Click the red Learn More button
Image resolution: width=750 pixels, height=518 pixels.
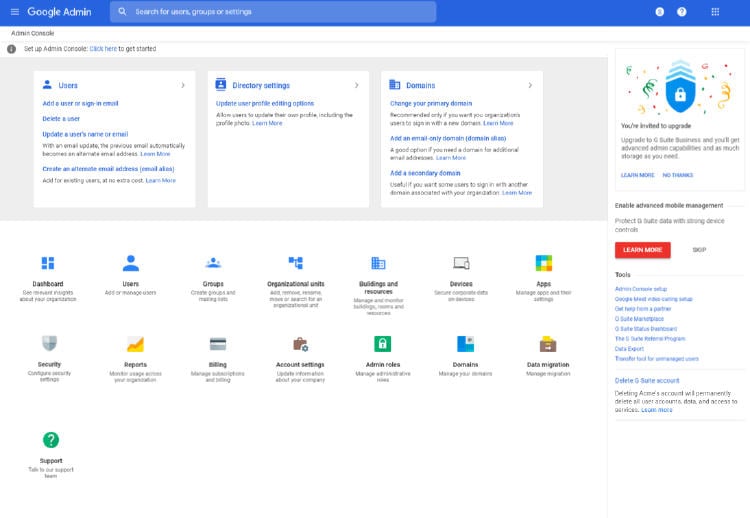click(642, 249)
